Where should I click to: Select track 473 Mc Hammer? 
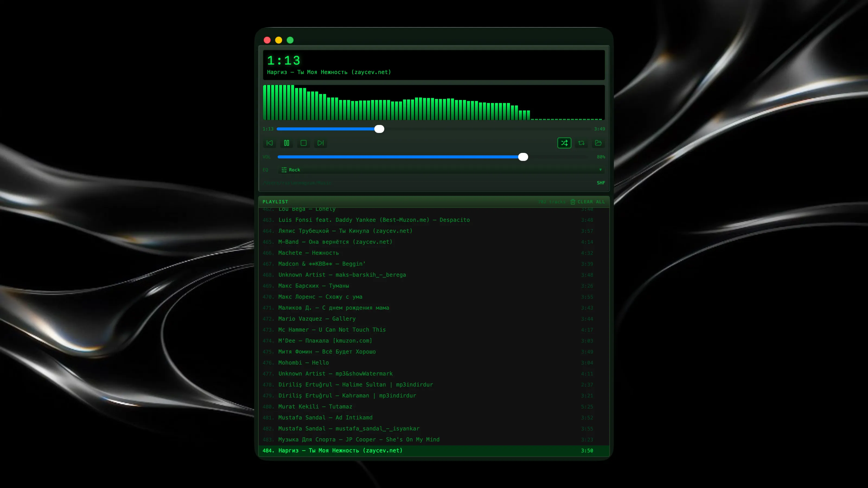(434, 330)
